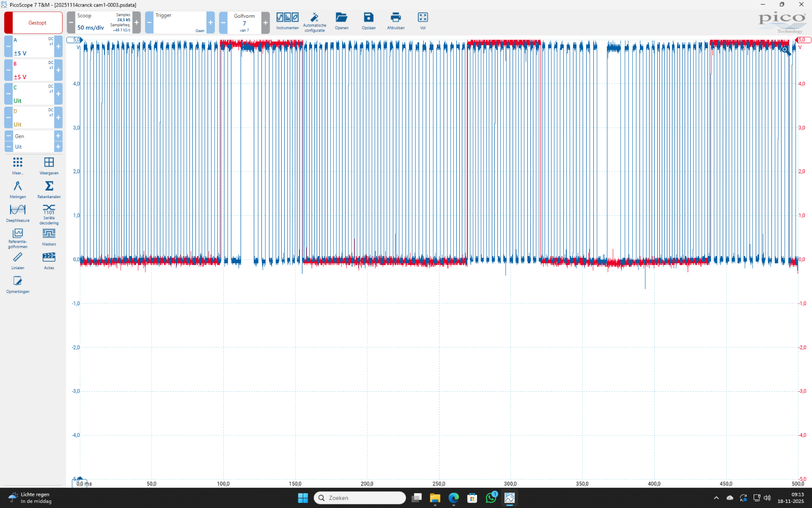Open Rekenkanalen sigma tool
The image size is (812, 508).
[49, 189]
